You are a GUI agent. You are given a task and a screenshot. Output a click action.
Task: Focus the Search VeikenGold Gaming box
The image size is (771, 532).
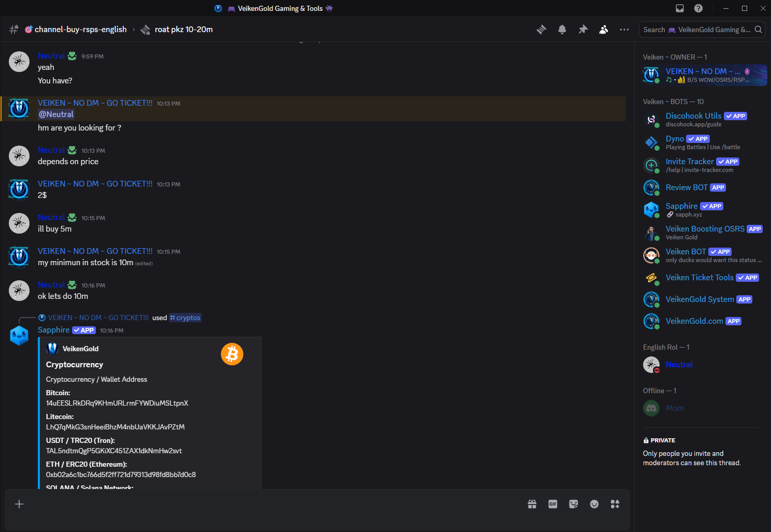click(702, 30)
